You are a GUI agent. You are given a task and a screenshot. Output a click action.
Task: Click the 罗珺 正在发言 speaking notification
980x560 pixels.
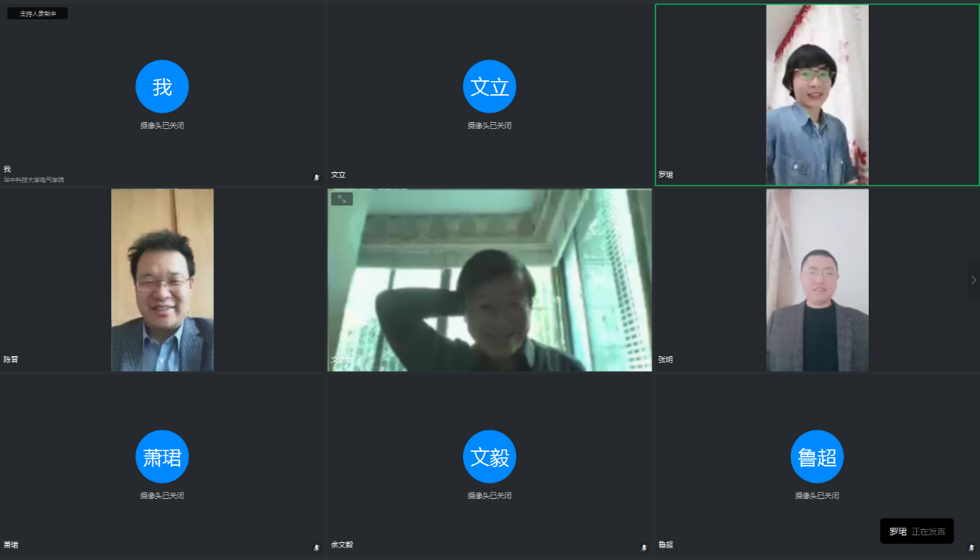tap(917, 531)
